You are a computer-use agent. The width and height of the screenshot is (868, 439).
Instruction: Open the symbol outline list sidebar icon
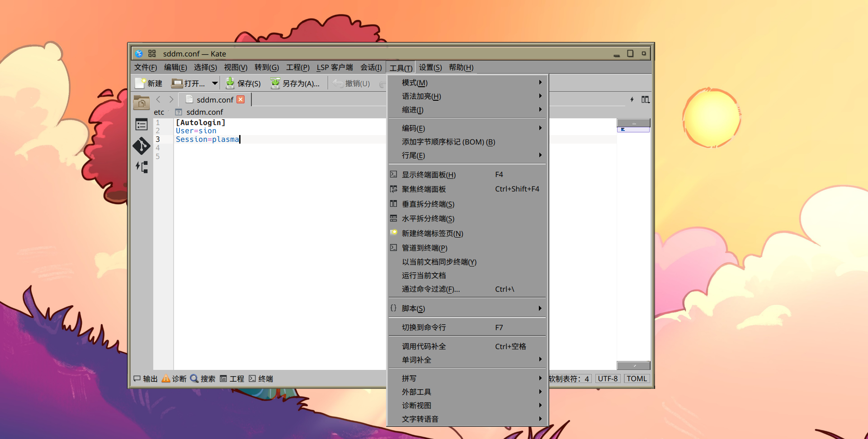(142, 125)
